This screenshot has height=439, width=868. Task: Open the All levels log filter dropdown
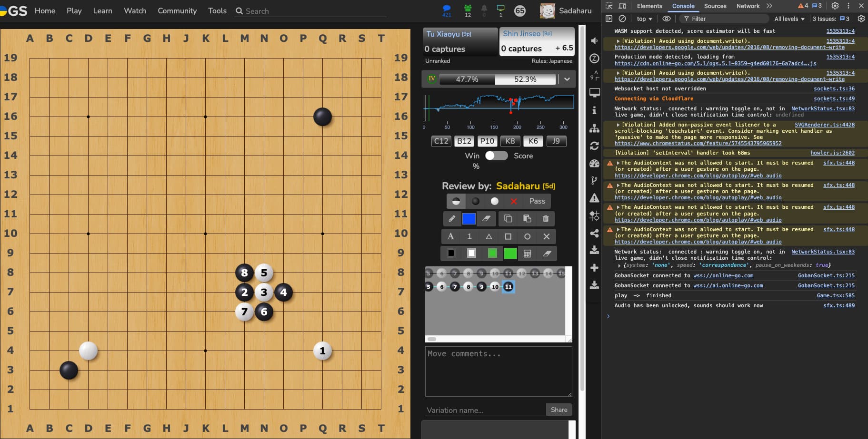click(x=789, y=19)
